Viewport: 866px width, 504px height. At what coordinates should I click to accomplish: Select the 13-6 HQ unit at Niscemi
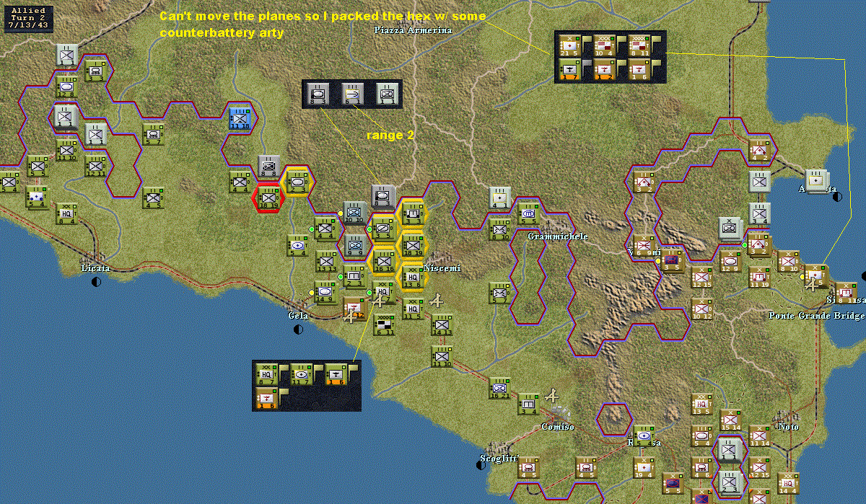point(412,275)
